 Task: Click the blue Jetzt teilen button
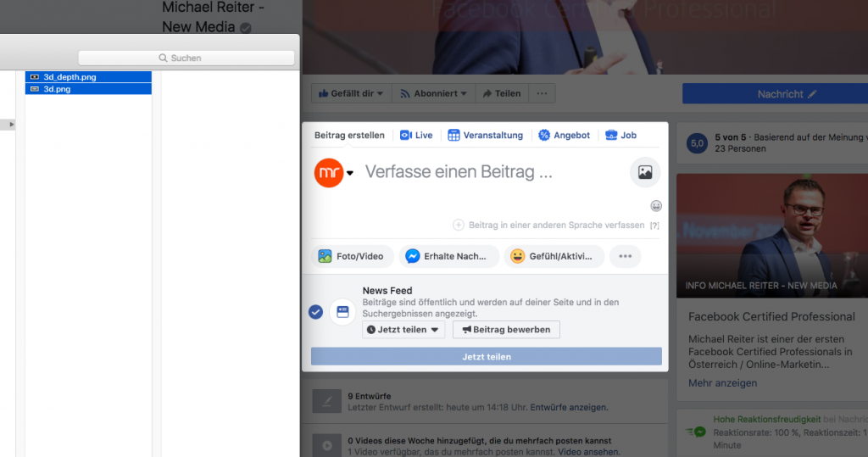point(486,357)
